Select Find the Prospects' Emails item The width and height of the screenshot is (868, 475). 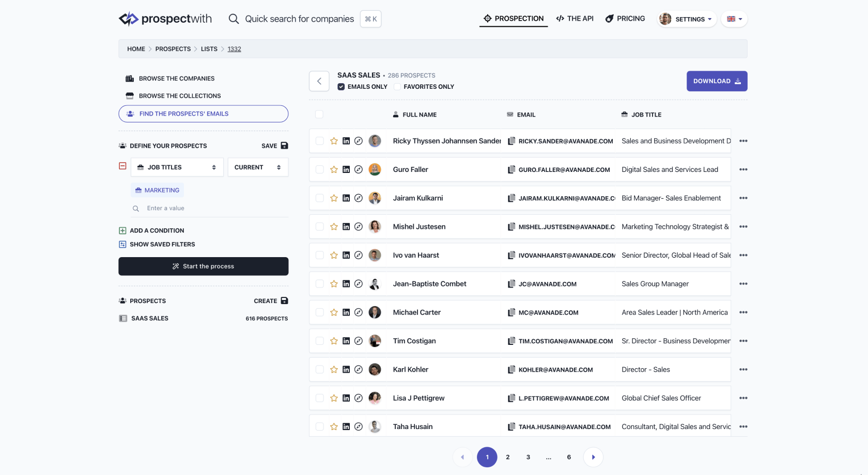(204, 114)
